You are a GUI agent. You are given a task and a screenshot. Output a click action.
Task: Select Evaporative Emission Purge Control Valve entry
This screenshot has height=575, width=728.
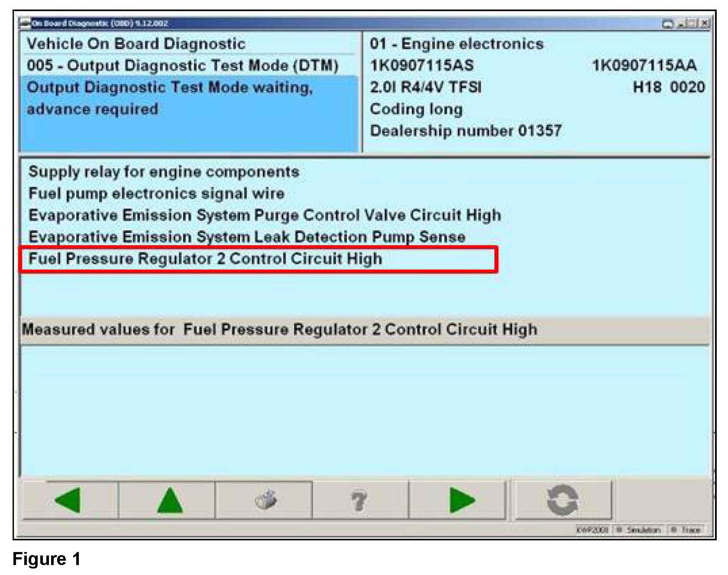point(265,215)
